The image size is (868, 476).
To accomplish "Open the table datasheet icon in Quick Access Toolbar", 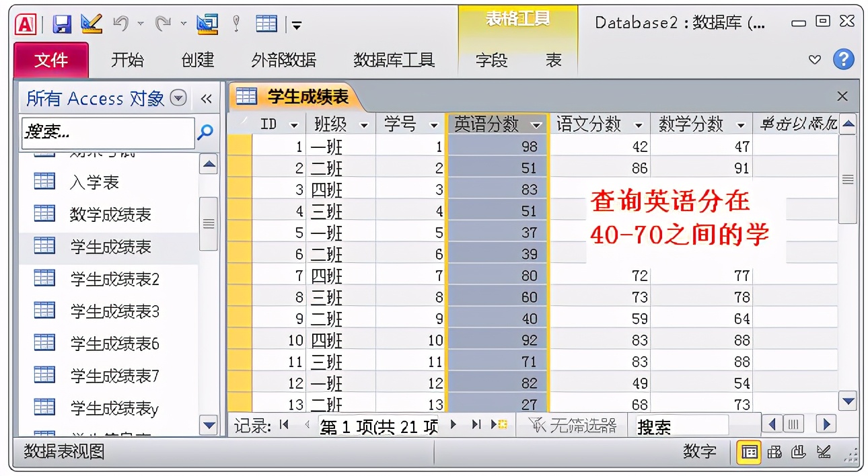I will coord(266,23).
